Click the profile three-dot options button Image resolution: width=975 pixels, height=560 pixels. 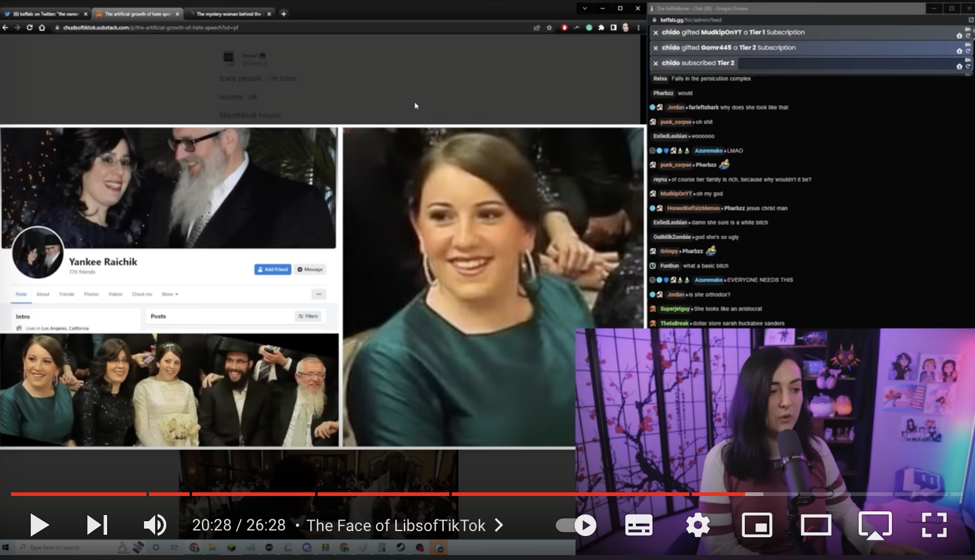tap(319, 294)
